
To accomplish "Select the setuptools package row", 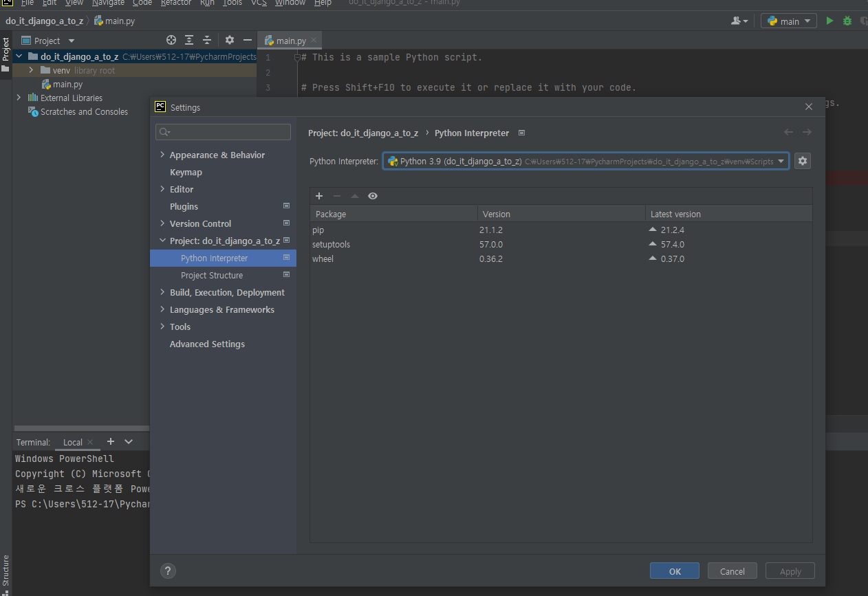I will [561, 244].
